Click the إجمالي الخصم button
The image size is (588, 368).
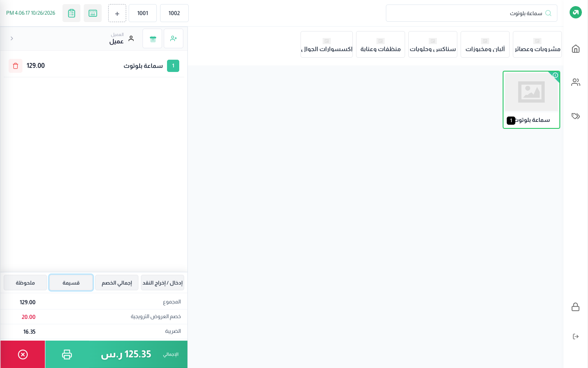pos(117,283)
